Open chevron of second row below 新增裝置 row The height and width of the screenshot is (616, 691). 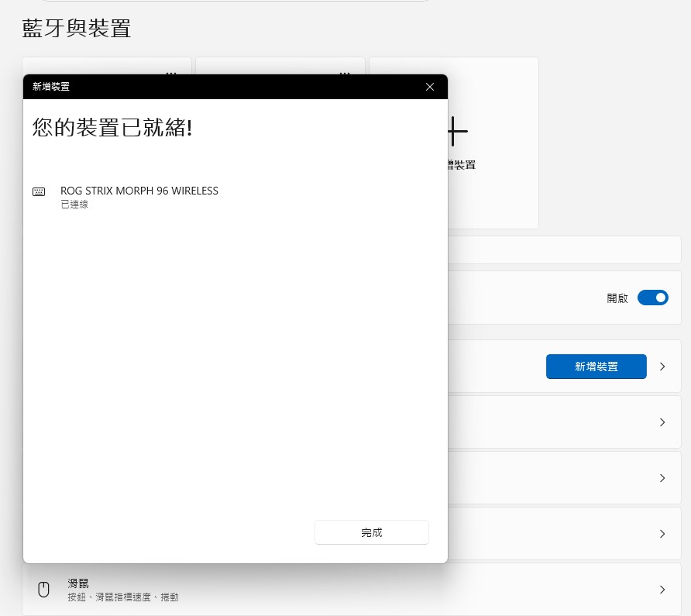pyautogui.click(x=662, y=478)
